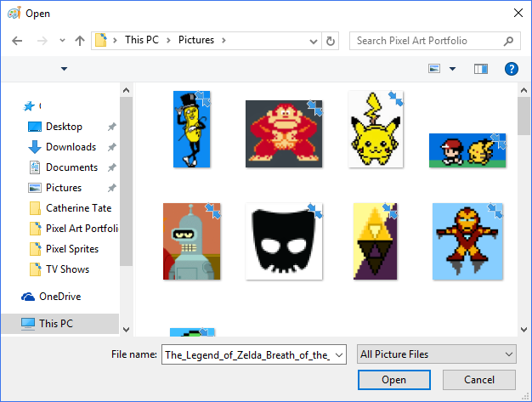Select the Mr. Peanut pixel art thumbnail
Image resolution: width=532 pixels, height=402 pixels.
coord(192,129)
